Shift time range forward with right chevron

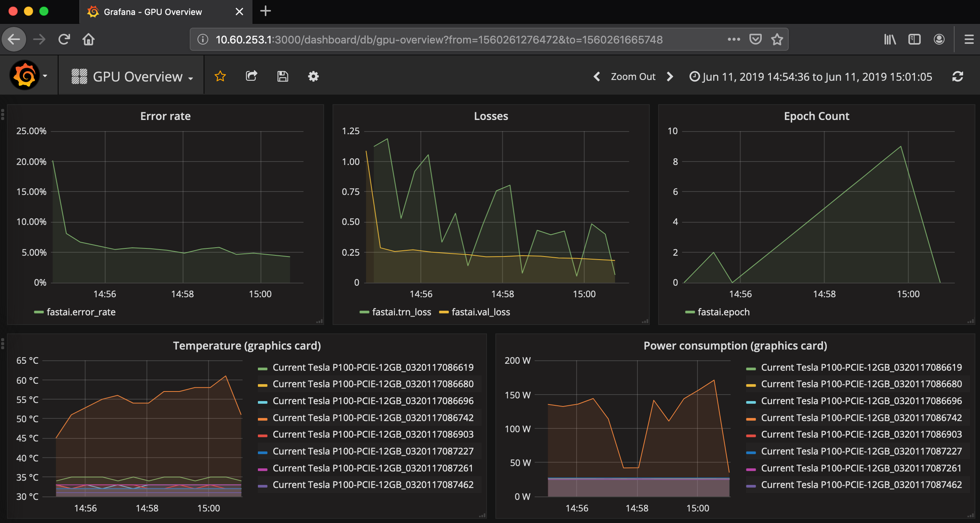click(x=670, y=77)
